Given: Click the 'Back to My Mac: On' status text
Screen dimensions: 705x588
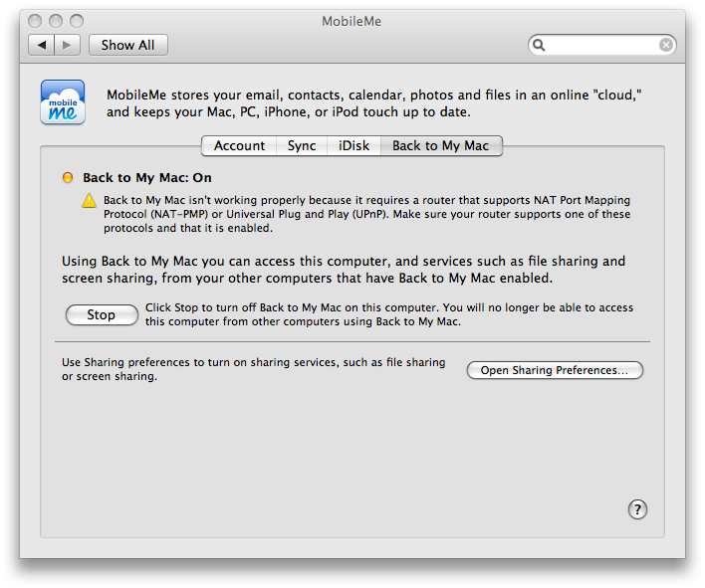Looking at the screenshot, I should tap(147, 178).
